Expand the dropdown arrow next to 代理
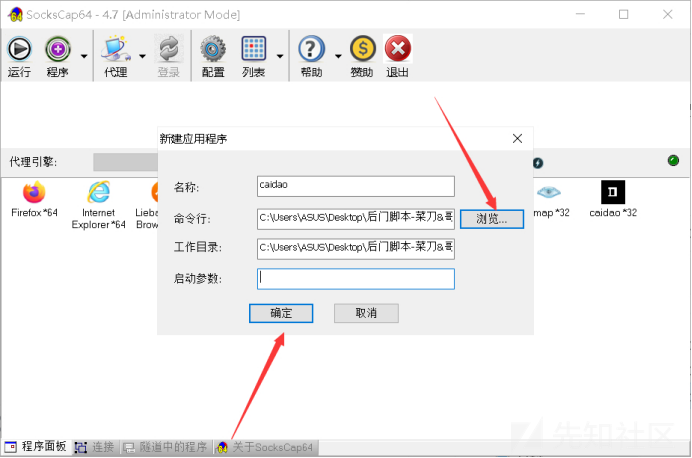The width and height of the screenshot is (692, 458). pos(142,56)
